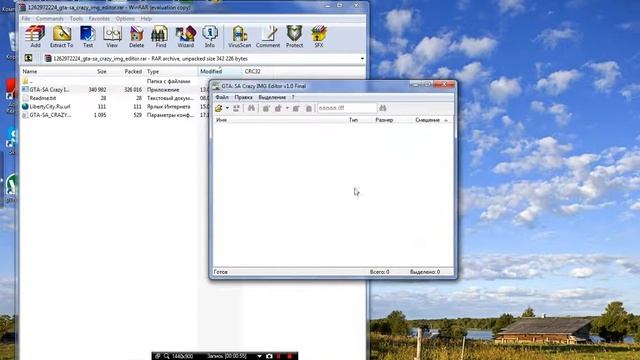The image size is (640, 360).
Task: Sort by the CRC32 column in WinRAR
Action: point(252,71)
